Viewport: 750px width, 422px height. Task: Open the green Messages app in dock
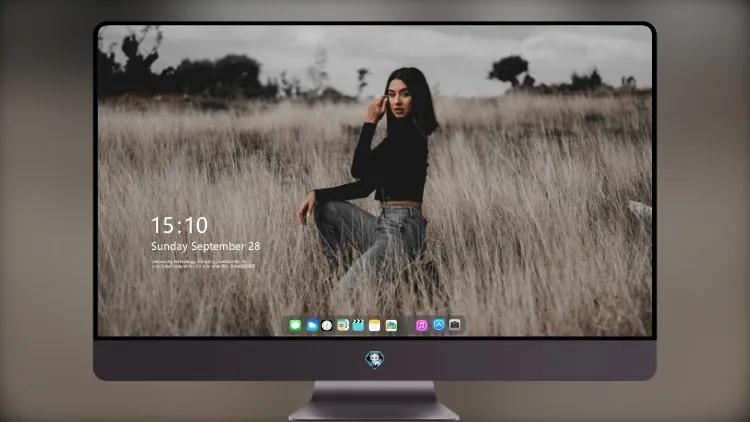coord(295,325)
